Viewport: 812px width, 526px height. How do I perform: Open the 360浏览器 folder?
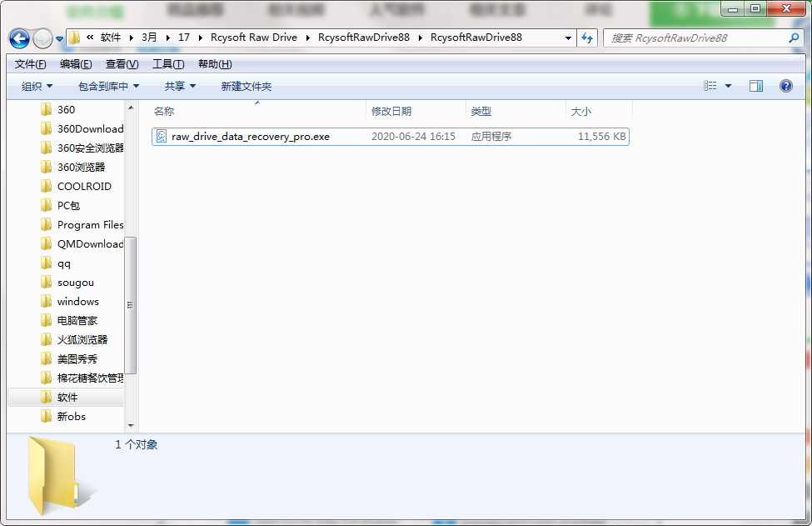[81, 168]
